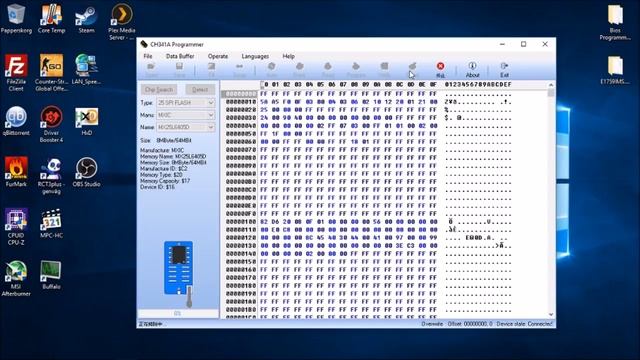Image resolution: width=640 pixels, height=360 pixels.
Task: Click the 'Device state: Connected' status text
Action: tap(524, 324)
